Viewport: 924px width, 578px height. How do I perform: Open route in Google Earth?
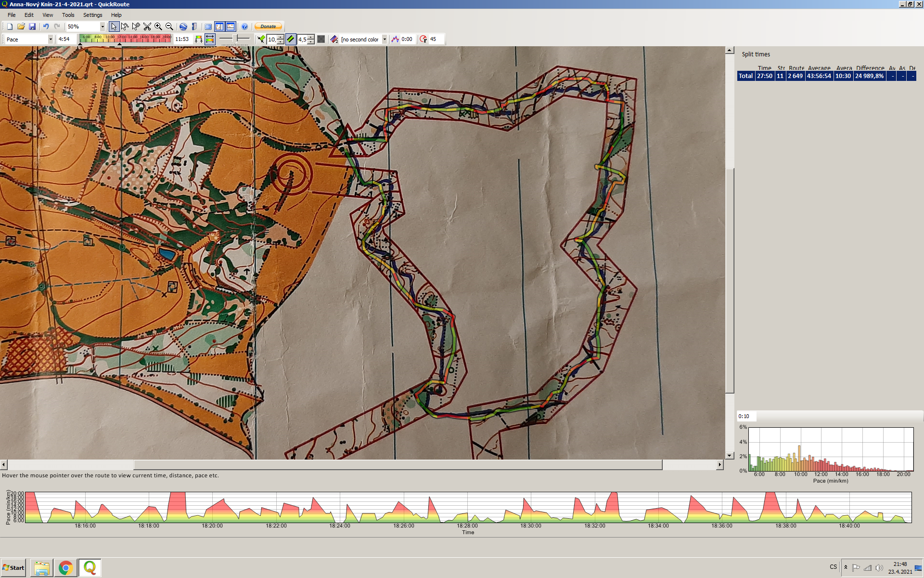(x=183, y=26)
